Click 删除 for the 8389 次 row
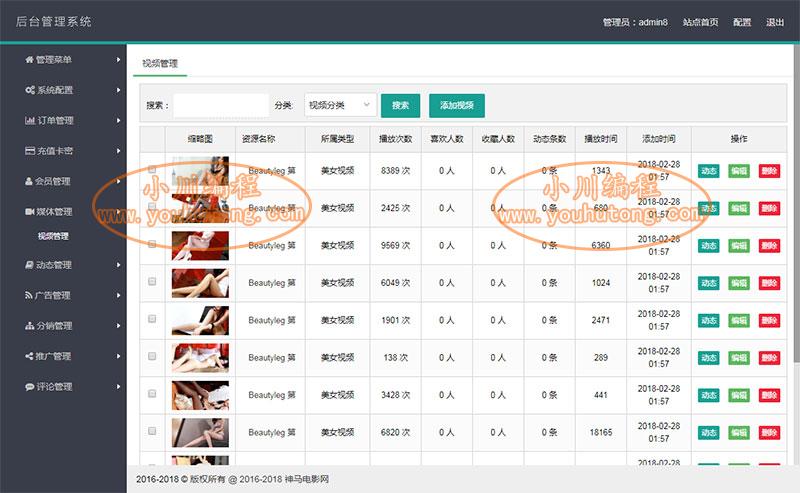The image size is (800, 493). coord(769,171)
